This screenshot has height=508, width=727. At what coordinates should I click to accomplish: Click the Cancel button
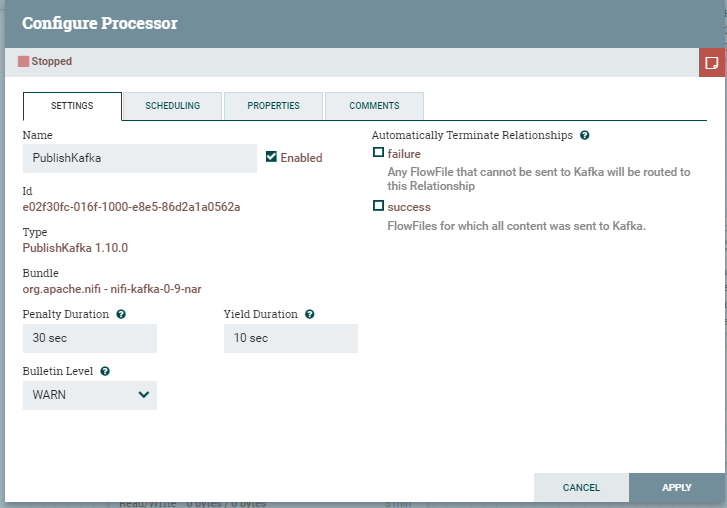coord(581,488)
